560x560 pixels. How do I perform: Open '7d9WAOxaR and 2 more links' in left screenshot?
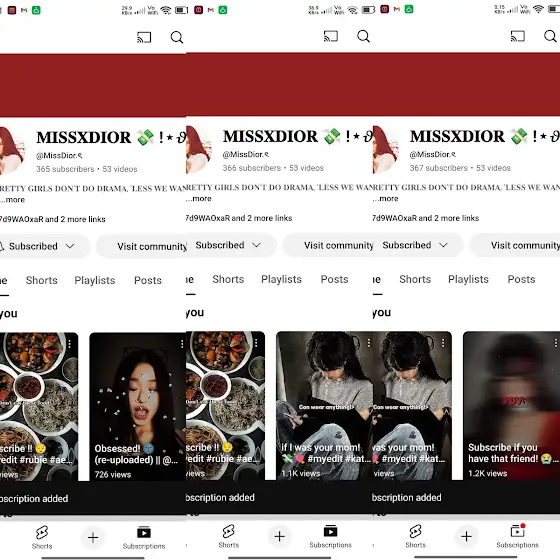(52, 219)
